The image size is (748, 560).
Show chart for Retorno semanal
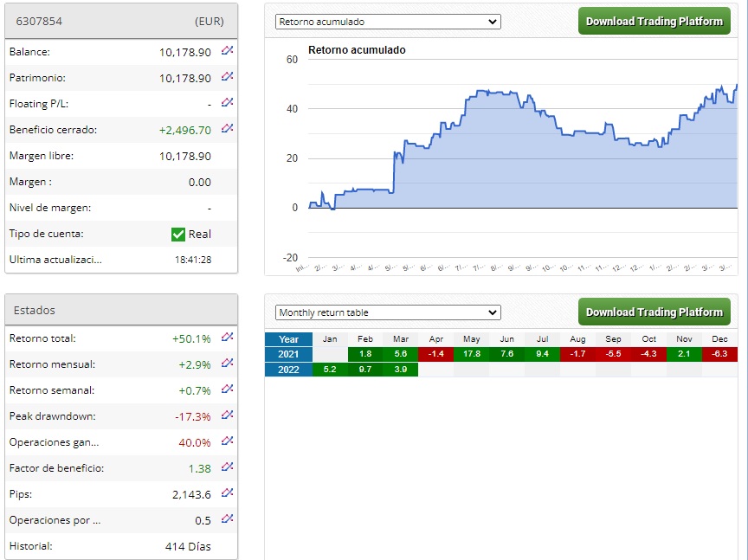(228, 389)
